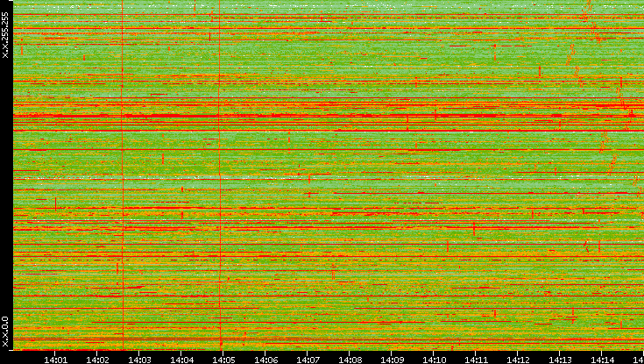Click the 14:11 time axis label
644x364 pixels.
(x=476, y=360)
